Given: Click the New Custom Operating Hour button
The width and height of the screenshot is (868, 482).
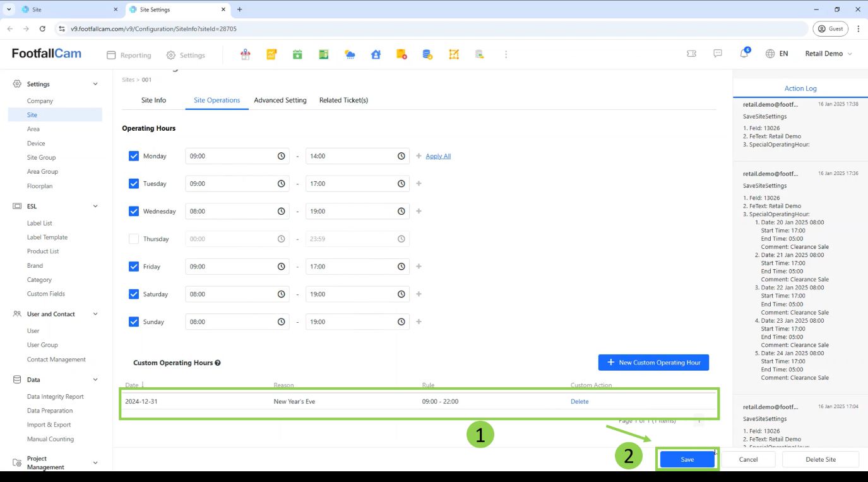Looking at the screenshot, I should click(653, 363).
